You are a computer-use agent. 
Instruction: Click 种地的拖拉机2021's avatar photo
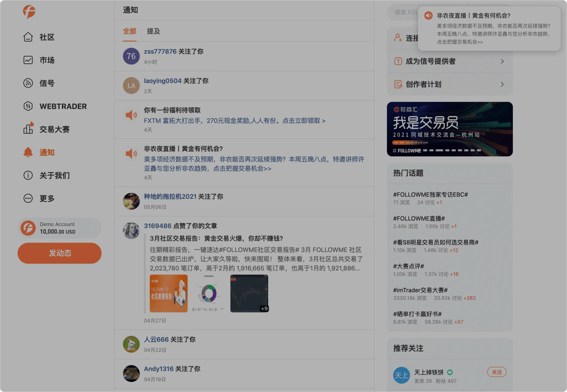click(131, 201)
